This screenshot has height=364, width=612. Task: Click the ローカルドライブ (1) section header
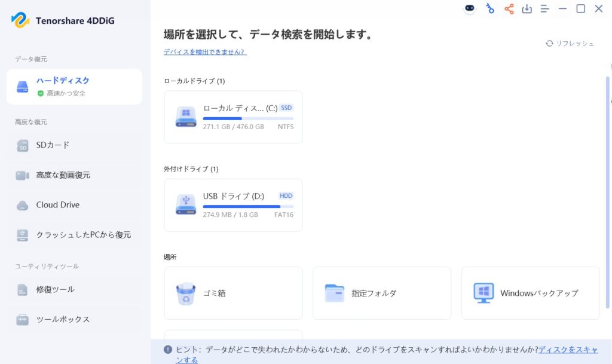tap(194, 81)
